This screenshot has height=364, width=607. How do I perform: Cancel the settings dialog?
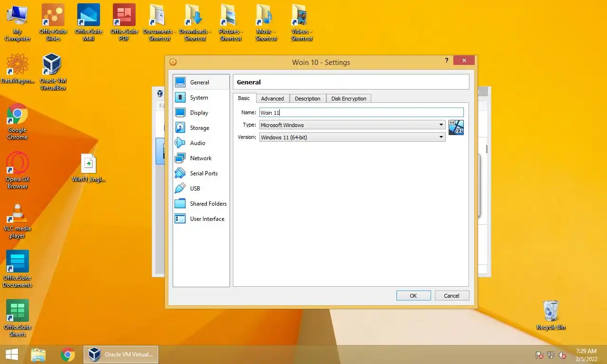click(451, 295)
